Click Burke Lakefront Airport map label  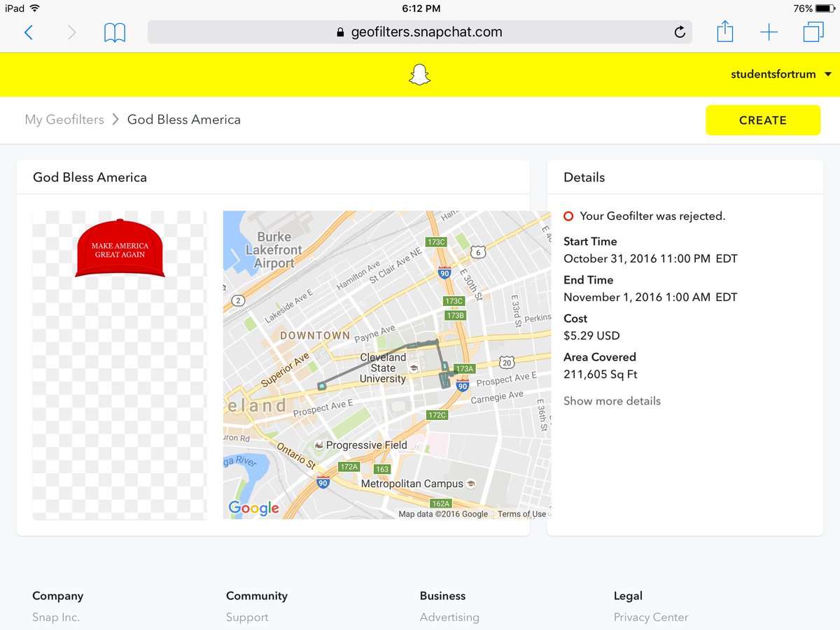pyautogui.click(x=274, y=250)
